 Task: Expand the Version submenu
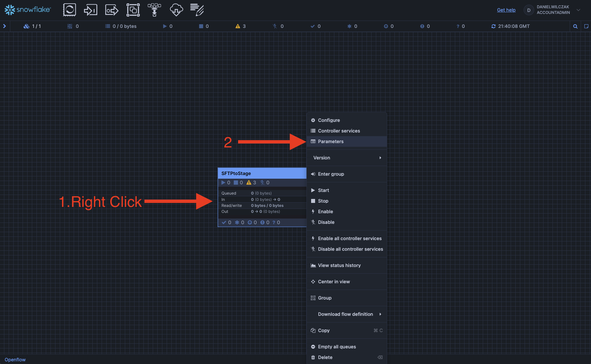pyautogui.click(x=347, y=158)
